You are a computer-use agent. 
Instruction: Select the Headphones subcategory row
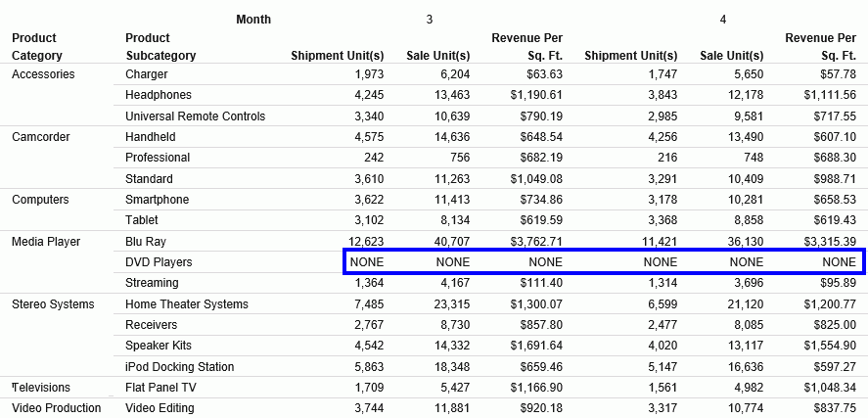159,95
